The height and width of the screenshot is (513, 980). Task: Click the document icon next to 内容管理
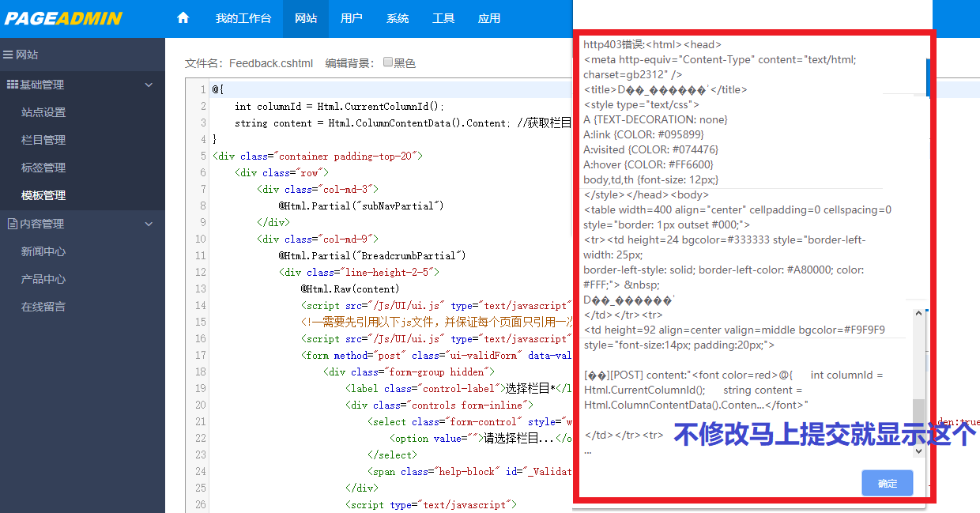tap(13, 224)
